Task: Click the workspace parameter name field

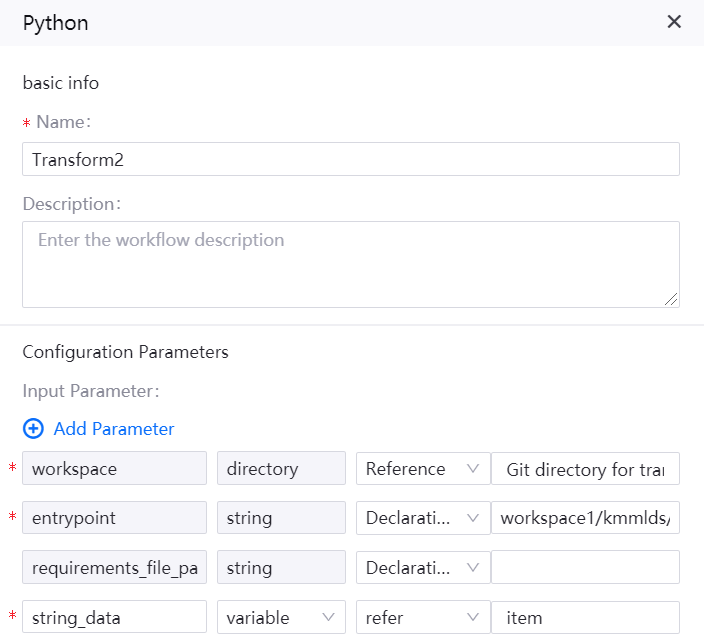Action: [x=114, y=469]
